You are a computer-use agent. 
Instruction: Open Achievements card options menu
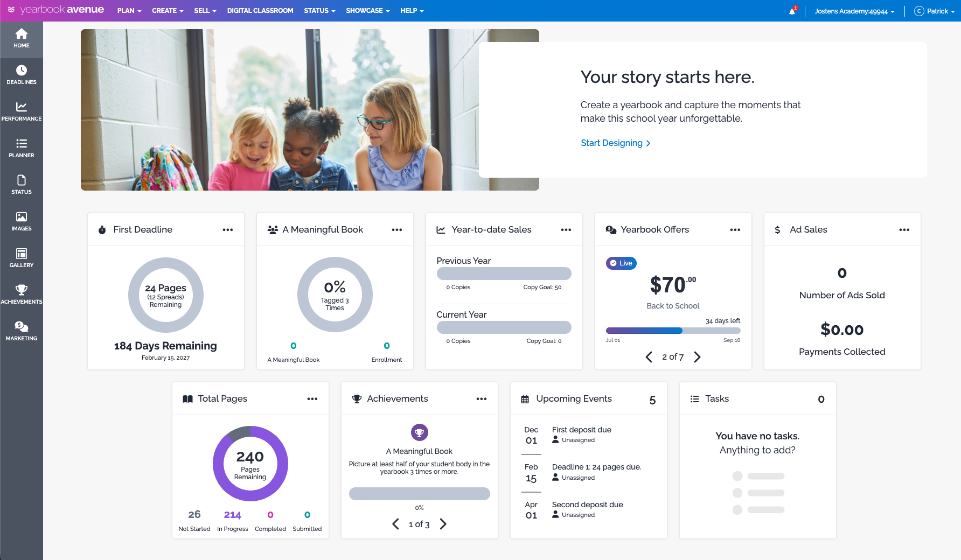click(x=482, y=399)
